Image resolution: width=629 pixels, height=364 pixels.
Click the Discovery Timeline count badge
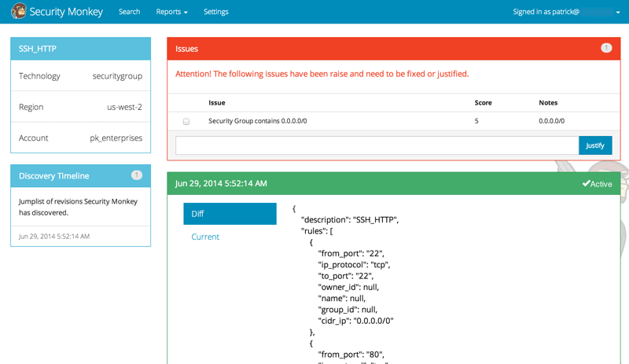[136, 175]
